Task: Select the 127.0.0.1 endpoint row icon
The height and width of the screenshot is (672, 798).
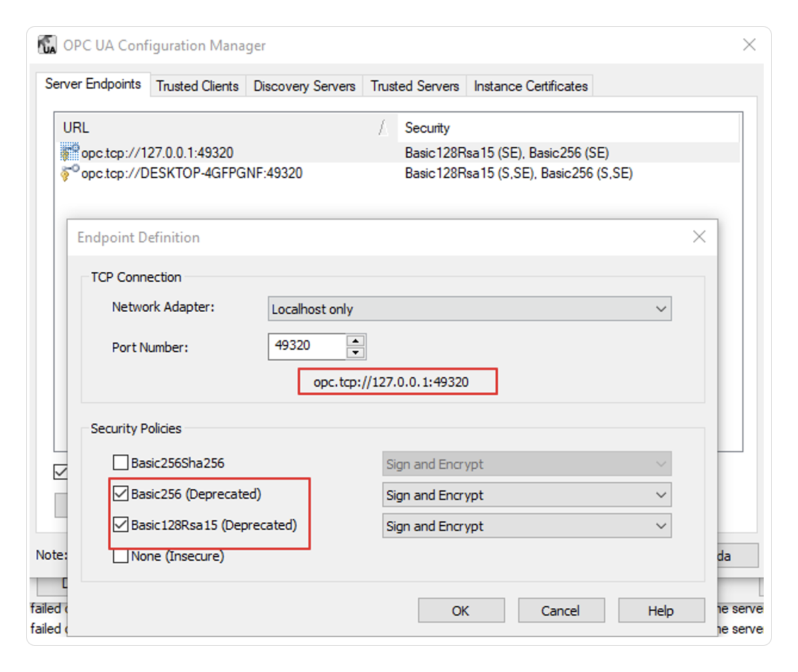Action: click(70, 153)
